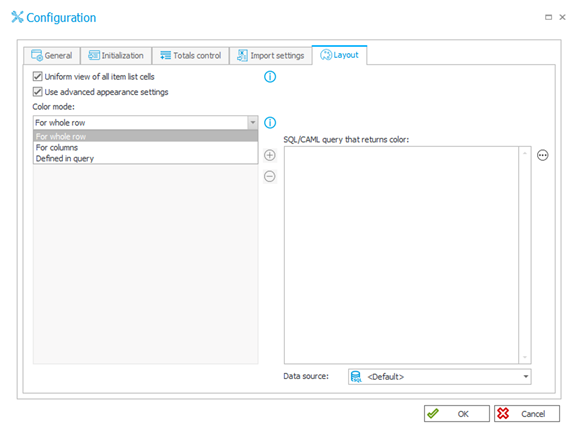Expand the Data source dropdown
This screenshot has height=430, width=576.
click(x=526, y=377)
